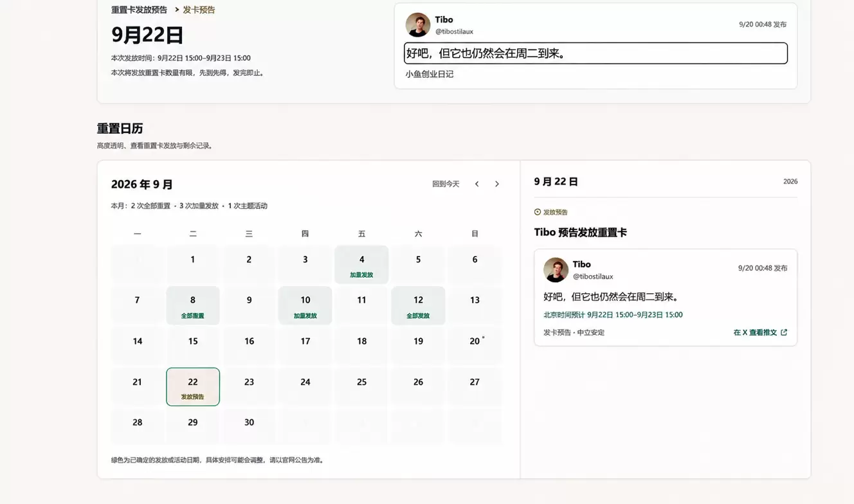This screenshot has width=854, height=504.
Task: Click Tibo 预告发放重置卡 title
Action: click(580, 233)
